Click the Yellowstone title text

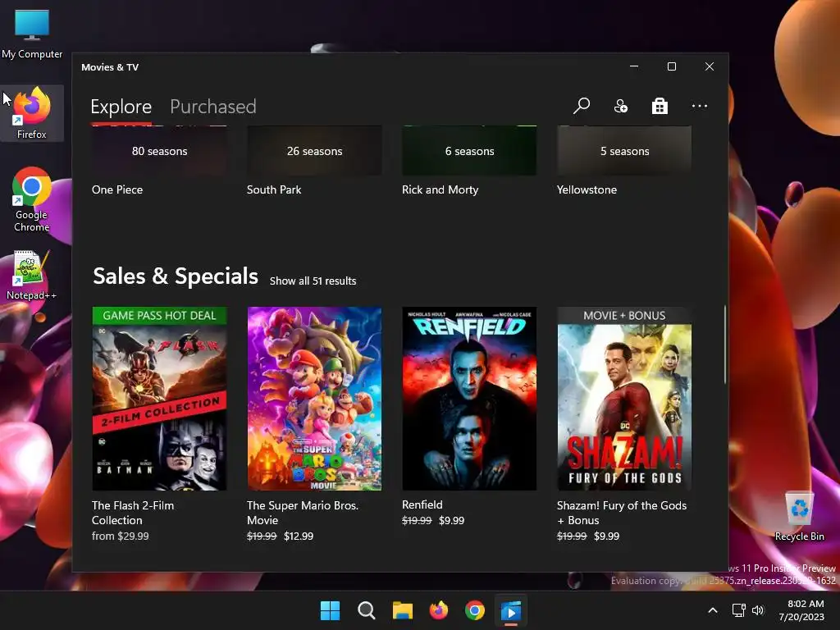coord(587,189)
